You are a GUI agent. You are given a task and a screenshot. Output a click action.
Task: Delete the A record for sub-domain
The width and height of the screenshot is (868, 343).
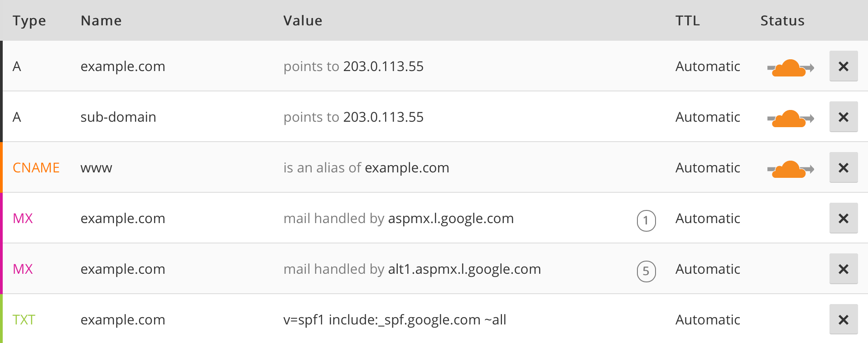[x=843, y=117]
